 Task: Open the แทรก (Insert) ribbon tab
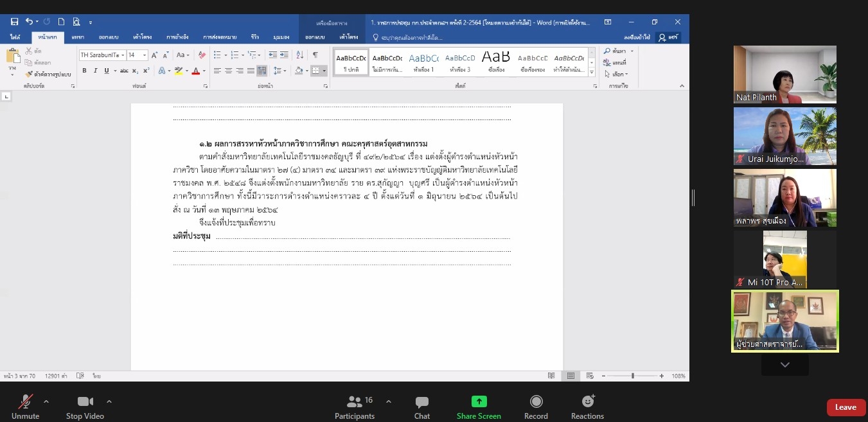coord(78,37)
